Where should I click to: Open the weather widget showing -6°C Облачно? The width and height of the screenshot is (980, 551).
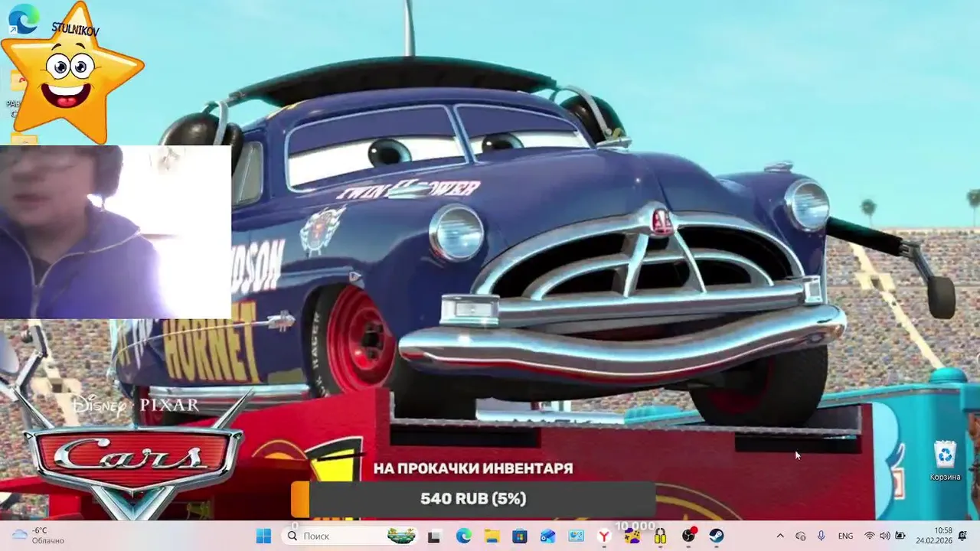(x=38, y=536)
